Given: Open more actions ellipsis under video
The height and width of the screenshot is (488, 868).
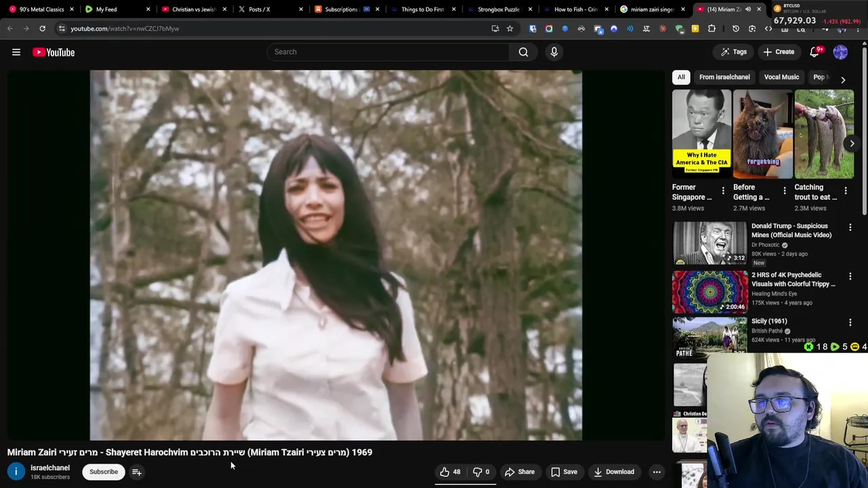Looking at the screenshot, I should coord(656,472).
